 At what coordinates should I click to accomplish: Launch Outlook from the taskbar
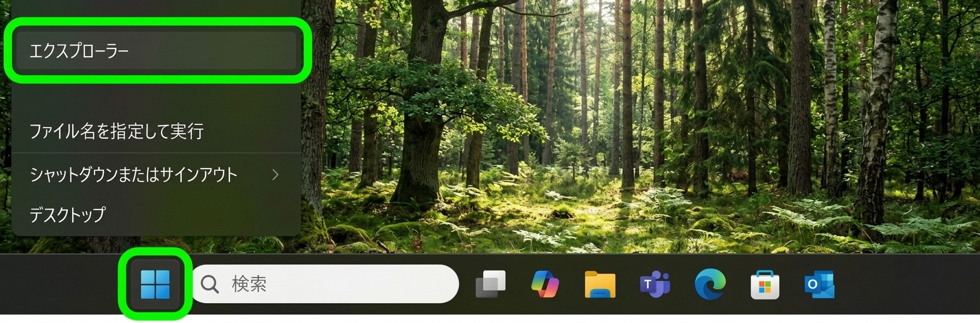coord(819,284)
